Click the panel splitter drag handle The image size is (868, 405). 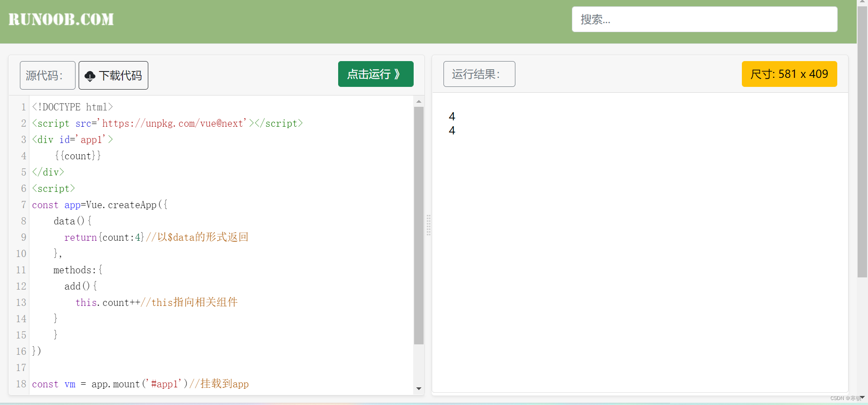coord(428,225)
